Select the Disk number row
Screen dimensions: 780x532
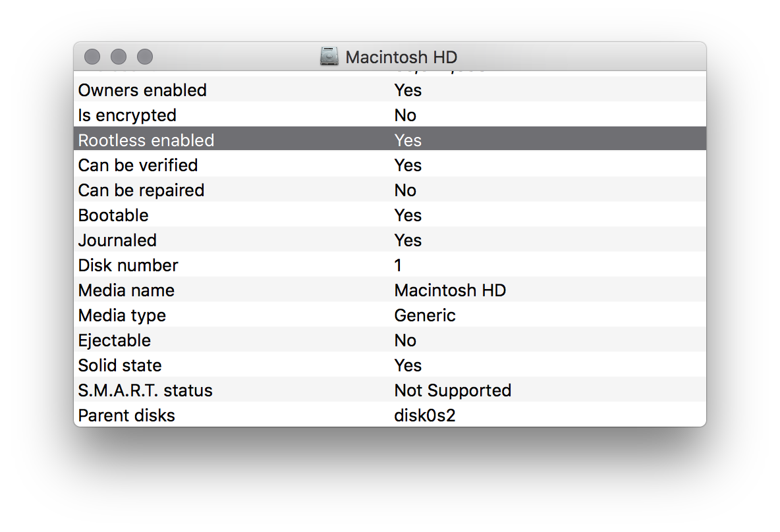(390, 265)
